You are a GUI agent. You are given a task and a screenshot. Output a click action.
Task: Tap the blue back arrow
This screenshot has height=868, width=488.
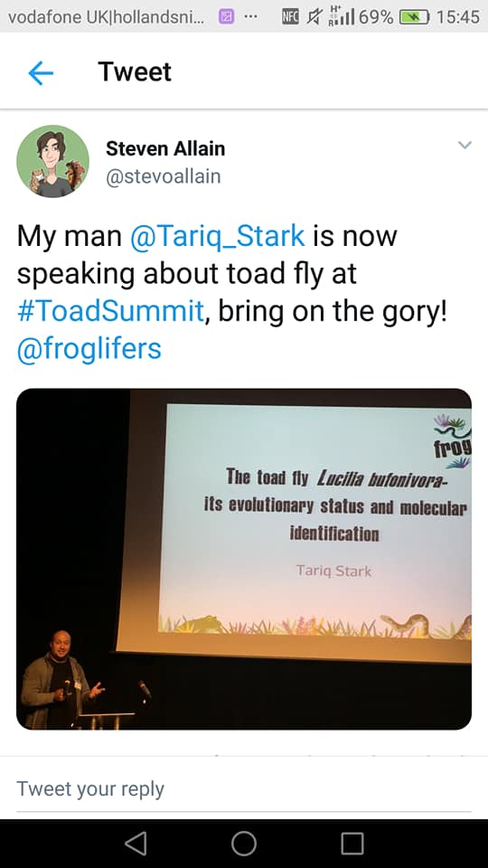coord(41,72)
